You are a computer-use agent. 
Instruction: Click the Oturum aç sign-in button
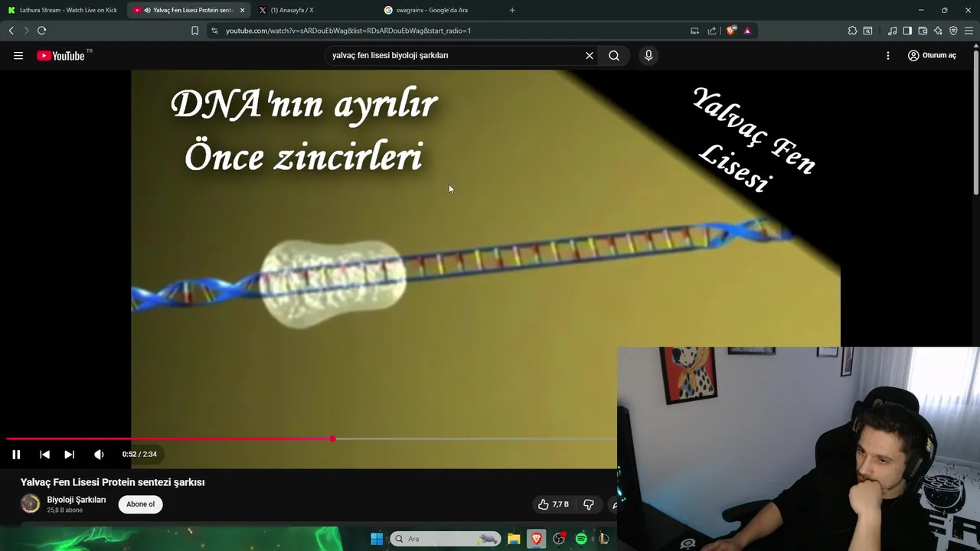tap(932, 56)
